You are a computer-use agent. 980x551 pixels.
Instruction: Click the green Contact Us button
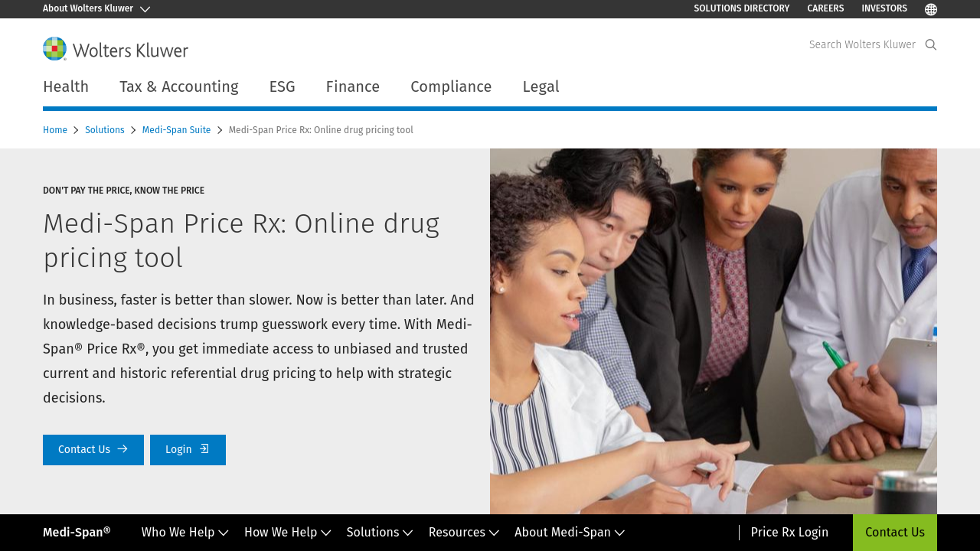894,533
